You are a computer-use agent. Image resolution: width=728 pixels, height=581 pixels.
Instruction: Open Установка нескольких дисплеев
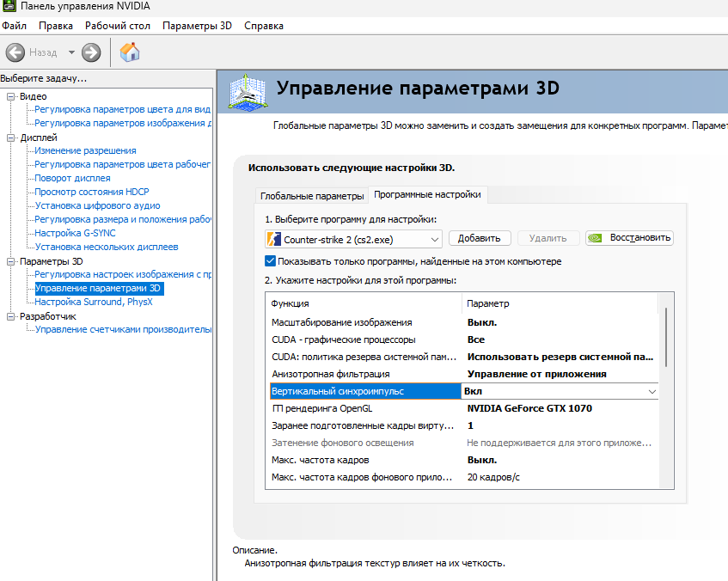107,247
